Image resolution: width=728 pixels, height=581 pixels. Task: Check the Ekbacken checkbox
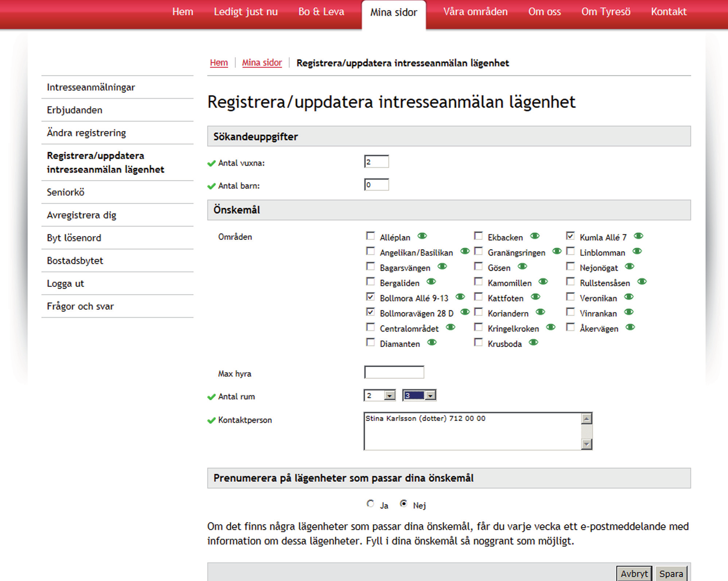478,236
